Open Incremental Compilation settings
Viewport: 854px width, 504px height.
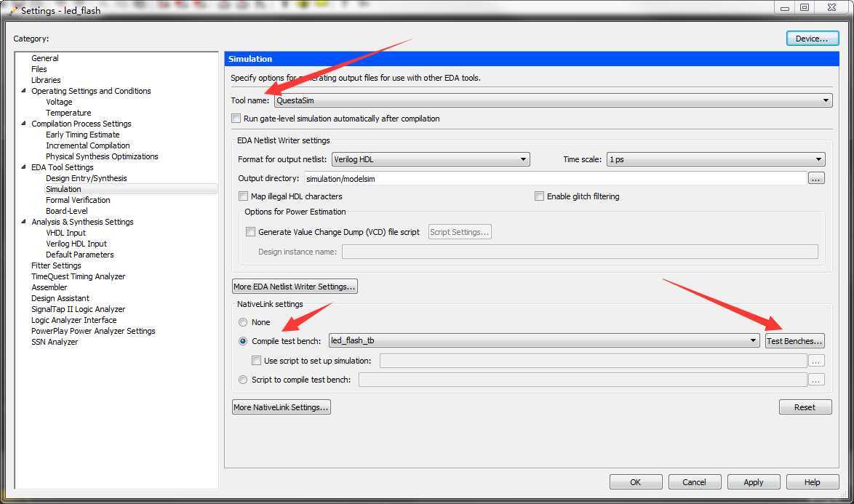(x=88, y=145)
